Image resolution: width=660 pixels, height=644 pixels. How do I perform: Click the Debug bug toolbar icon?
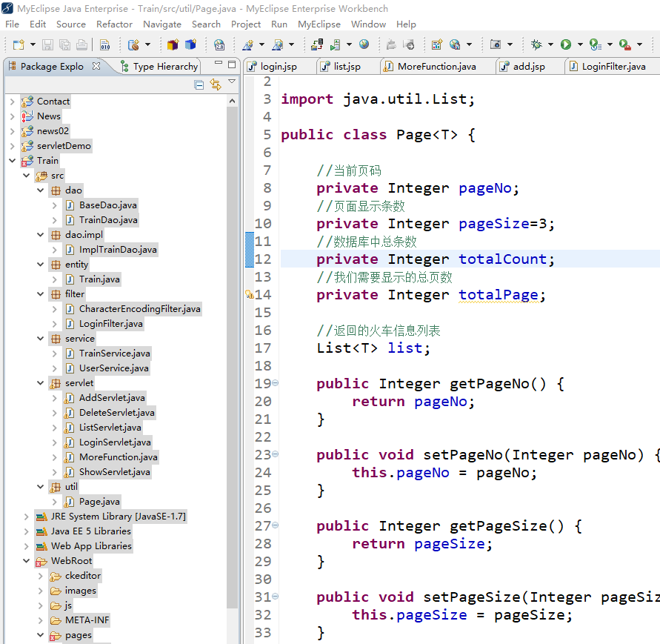tap(536, 44)
